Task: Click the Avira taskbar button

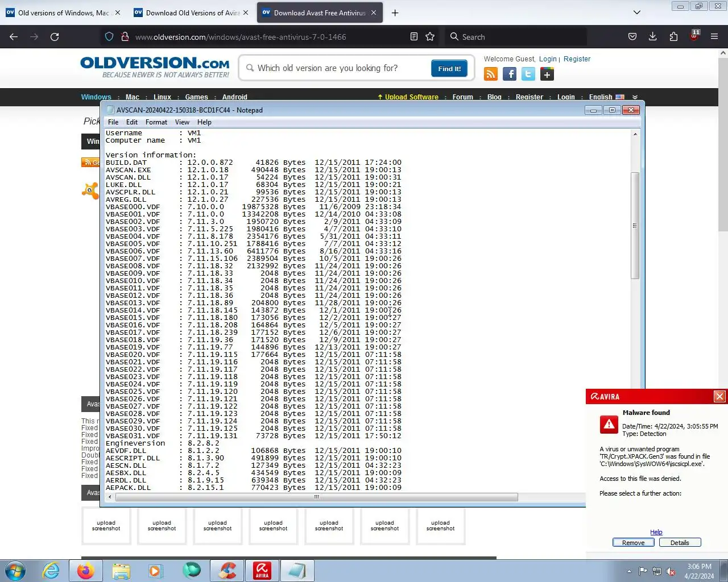Action: point(262,571)
